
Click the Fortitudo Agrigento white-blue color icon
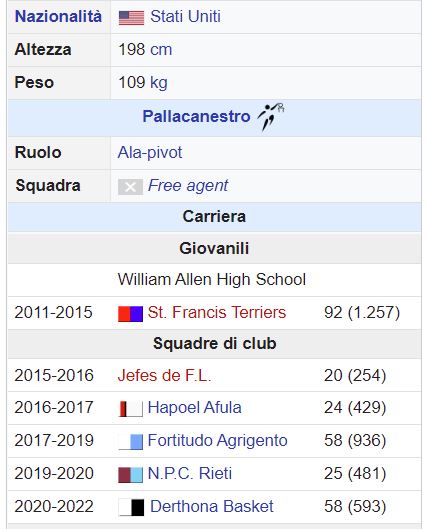coord(130,441)
